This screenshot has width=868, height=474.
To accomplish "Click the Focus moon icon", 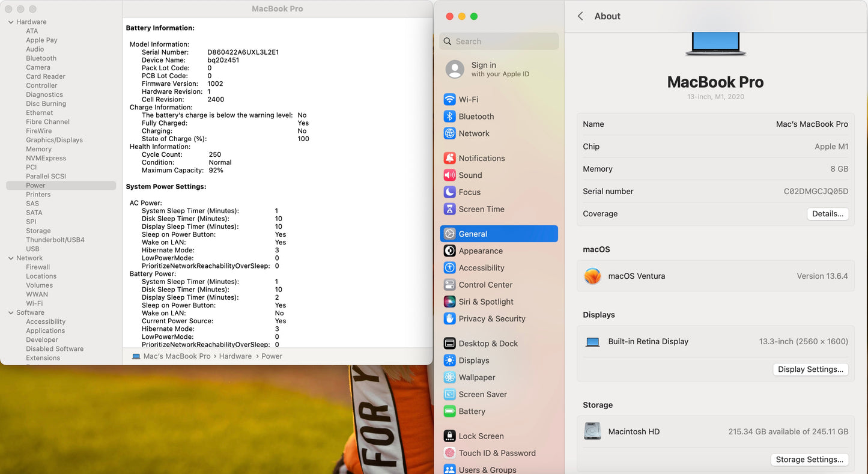I will pyautogui.click(x=449, y=192).
